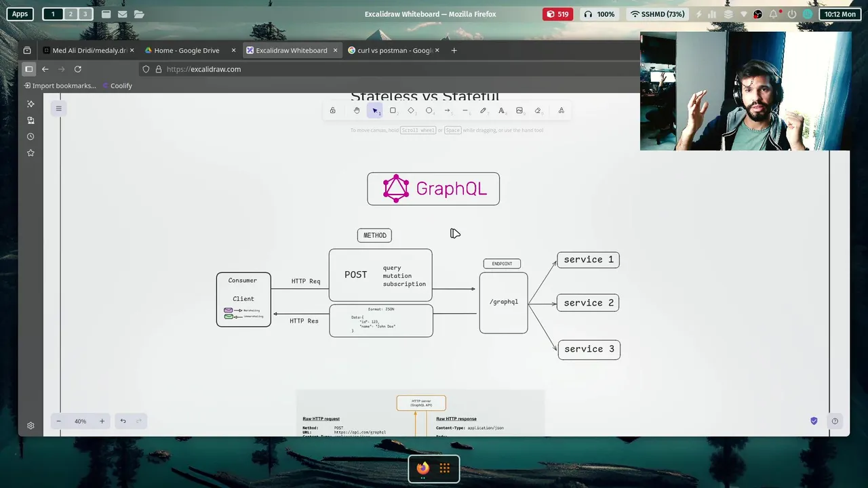This screenshot has width=868, height=488.
Task: Select the HTTP Res label
Action: click(304, 321)
